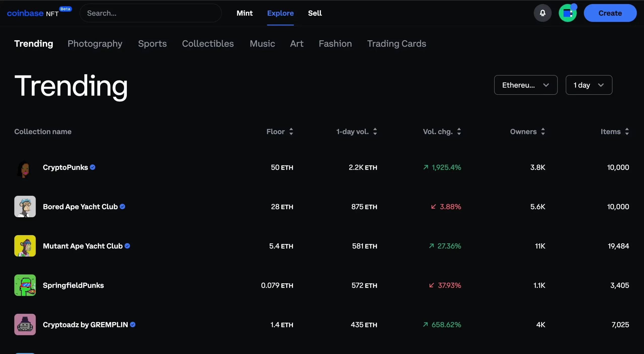Click Bored Ape Yacht Club verified badge
This screenshot has height=354, width=644.
(x=123, y=206)
